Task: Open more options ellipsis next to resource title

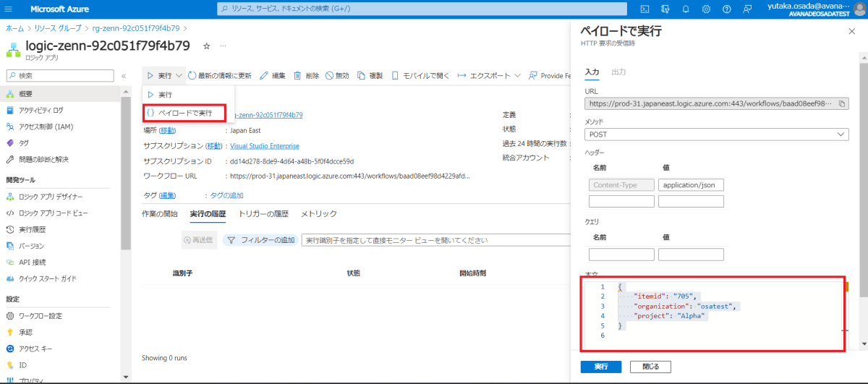Action: [x=223, y=46]
